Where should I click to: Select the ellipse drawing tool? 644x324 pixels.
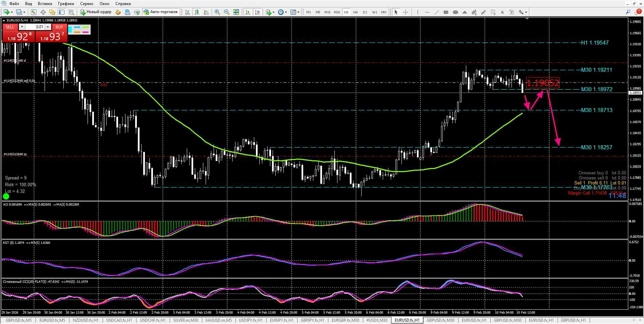(x=455, y=12)
